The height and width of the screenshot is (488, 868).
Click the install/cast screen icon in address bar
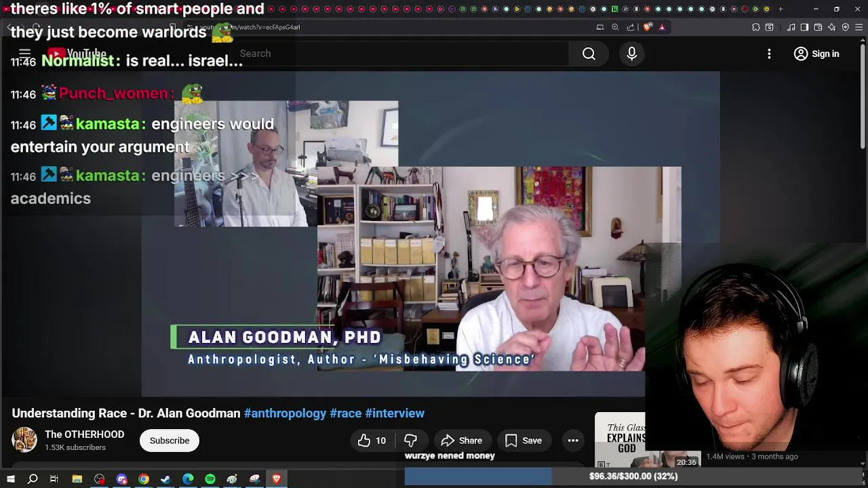pos(600,27)
